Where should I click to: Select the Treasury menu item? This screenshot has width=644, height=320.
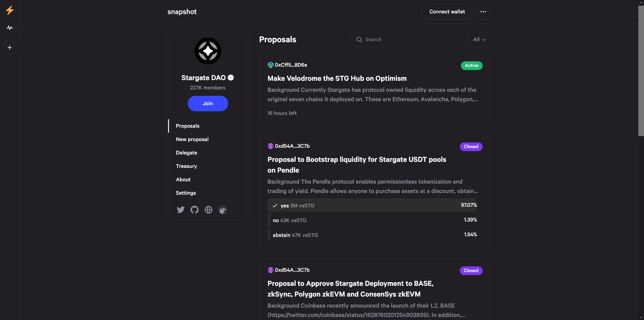[186, 166]
